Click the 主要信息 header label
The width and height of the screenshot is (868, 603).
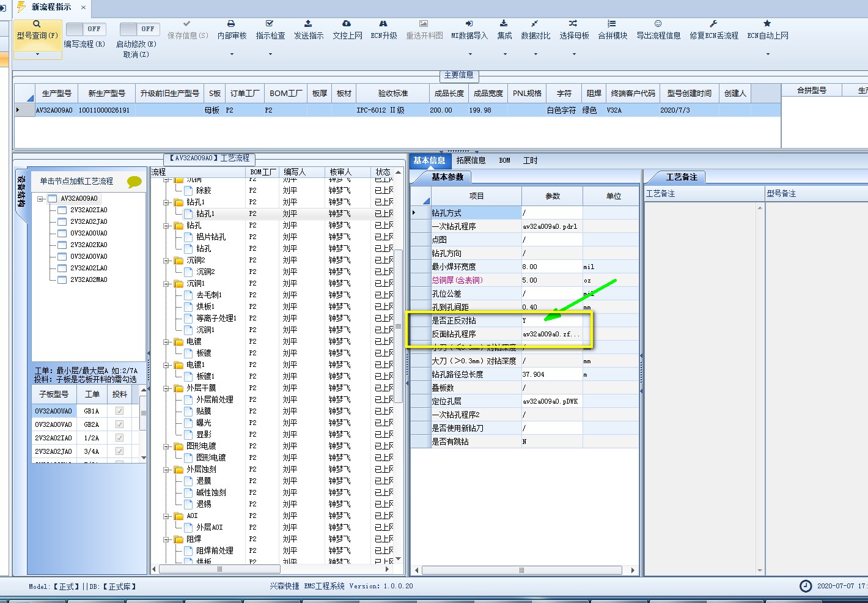(458, 75)
